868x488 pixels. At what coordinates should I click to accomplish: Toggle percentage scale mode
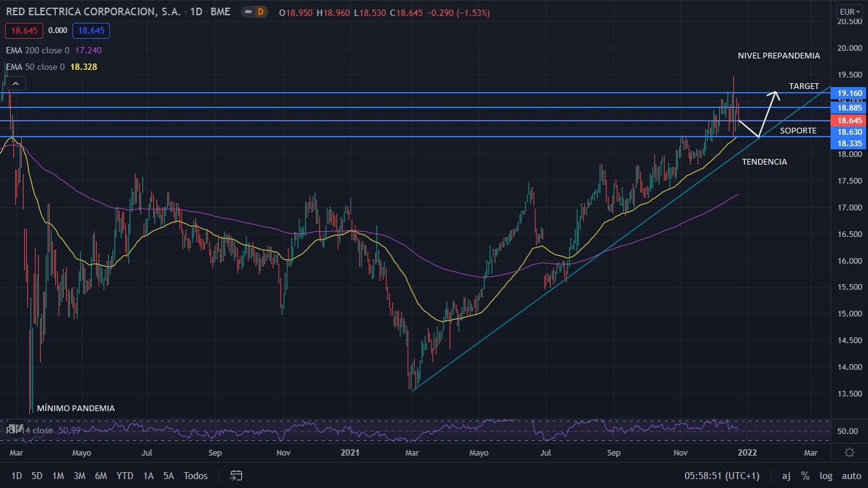point(805,476)
